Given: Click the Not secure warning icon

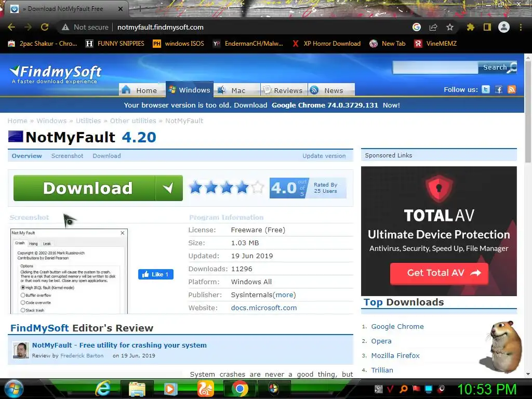Looking at the screenshot, I should 65,27.
